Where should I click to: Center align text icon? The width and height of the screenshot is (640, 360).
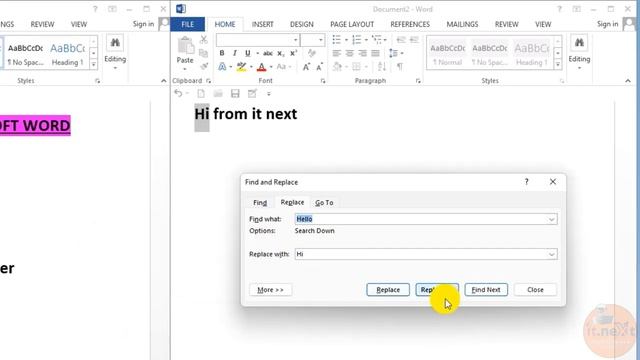[x=349, y=53]
